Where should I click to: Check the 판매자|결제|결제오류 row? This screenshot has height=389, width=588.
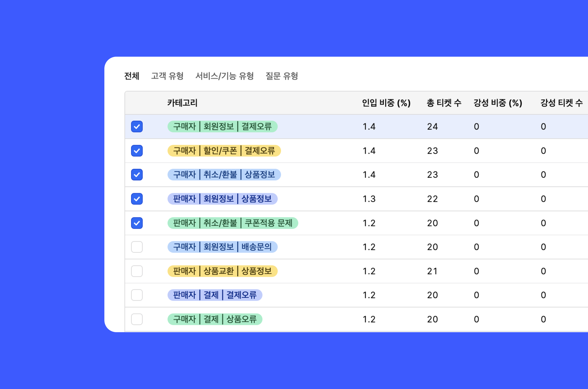point(136,295)
